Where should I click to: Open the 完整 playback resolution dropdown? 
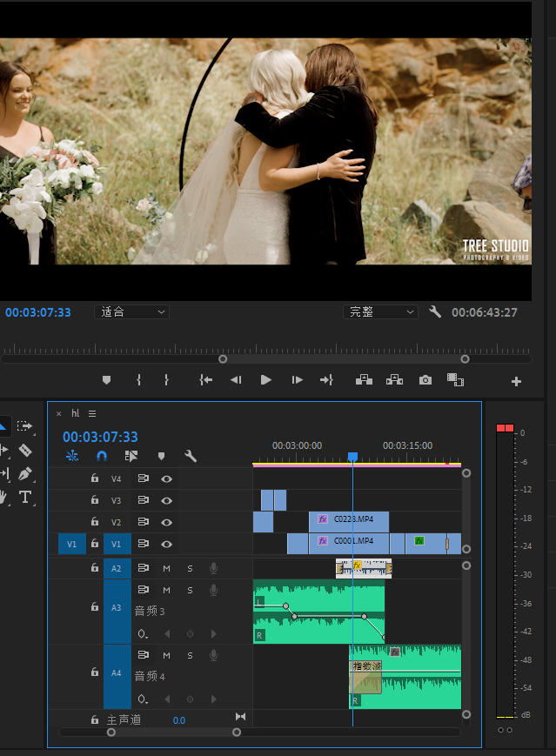pos(380,312)
